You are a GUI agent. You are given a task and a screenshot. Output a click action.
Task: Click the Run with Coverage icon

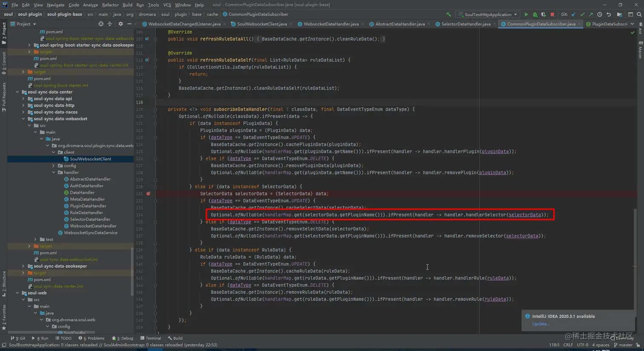click(x=543, y=14)
